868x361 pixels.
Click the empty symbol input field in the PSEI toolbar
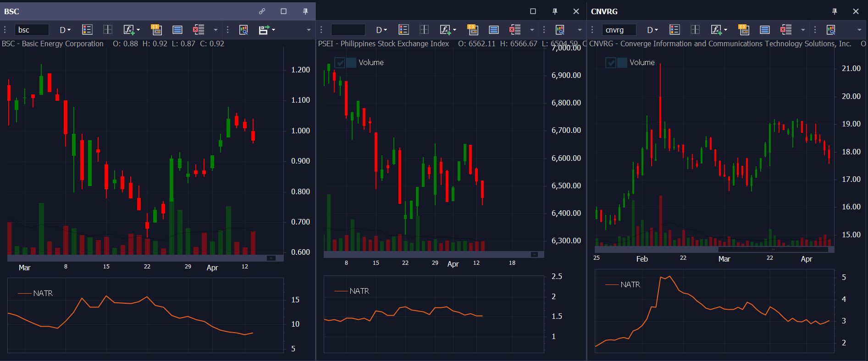348,30
